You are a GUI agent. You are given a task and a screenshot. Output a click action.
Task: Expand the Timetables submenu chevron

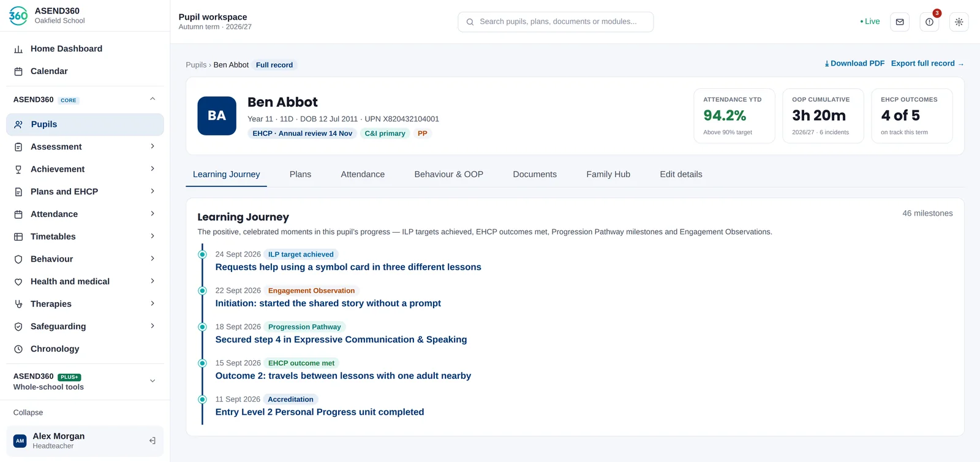pos(153,237)
